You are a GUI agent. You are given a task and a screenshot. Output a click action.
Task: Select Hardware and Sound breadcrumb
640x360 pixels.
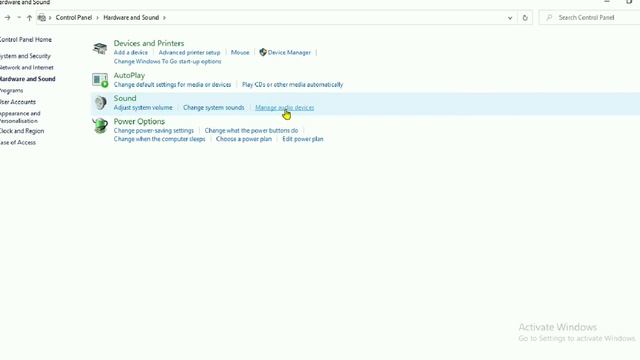click(x=131, y=18)
